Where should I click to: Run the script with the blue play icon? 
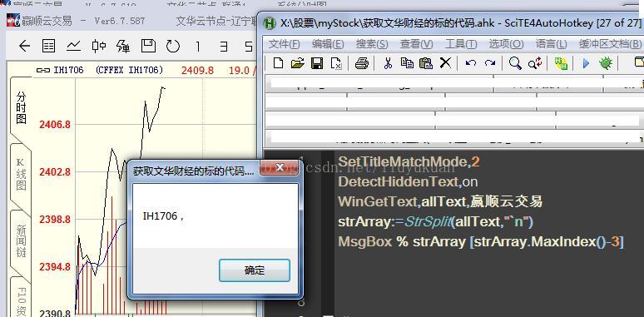[x=586, y=63]
